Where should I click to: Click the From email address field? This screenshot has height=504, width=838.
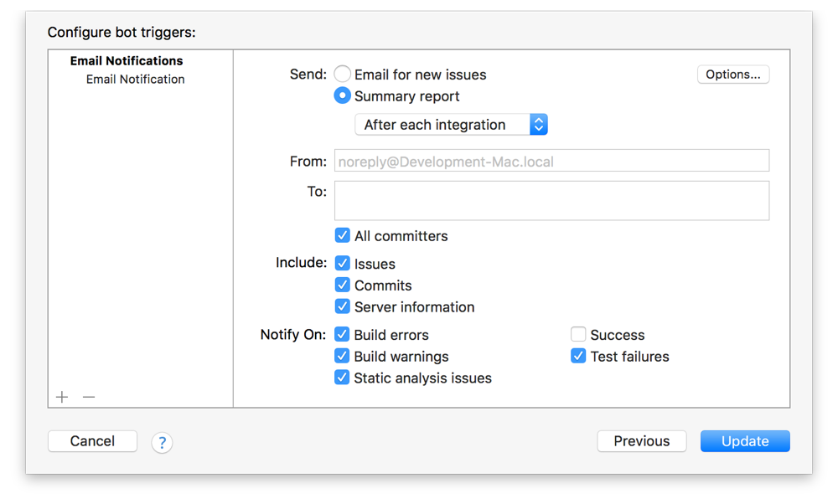click(551, 162)
